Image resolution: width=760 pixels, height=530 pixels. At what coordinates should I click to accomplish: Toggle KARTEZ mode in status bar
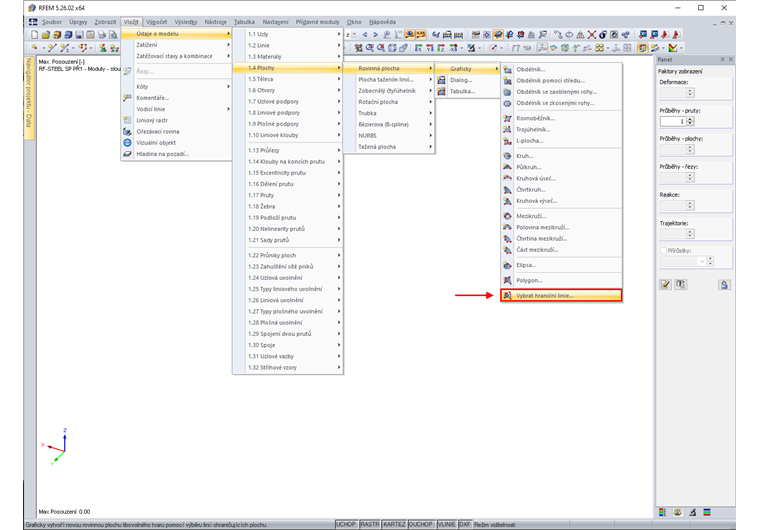click(x=394, y=524)
